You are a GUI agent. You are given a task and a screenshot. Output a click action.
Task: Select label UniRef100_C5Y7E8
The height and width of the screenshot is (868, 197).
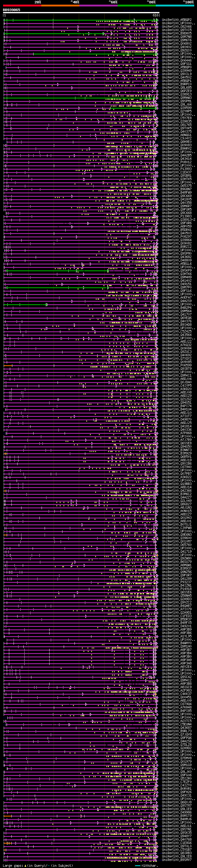tap(177, 118)
